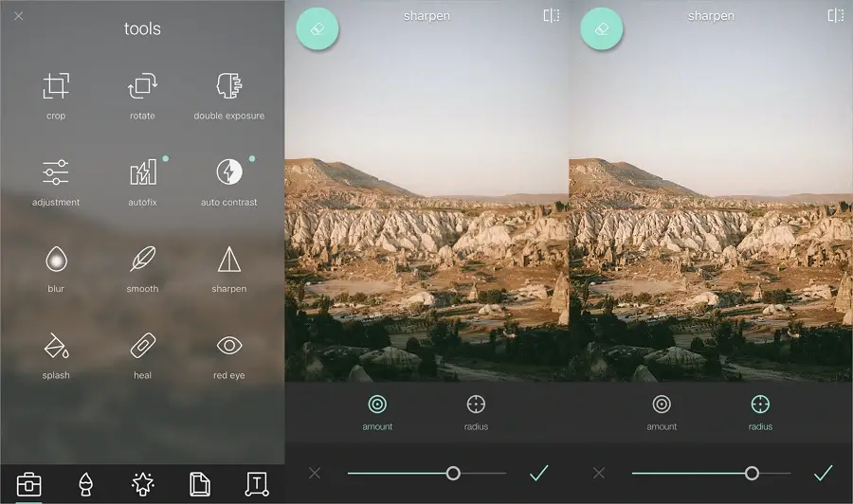
Task: Tap the eraser button in right sharpen screen
Action: pyautogui.click(x=602, y=28)
